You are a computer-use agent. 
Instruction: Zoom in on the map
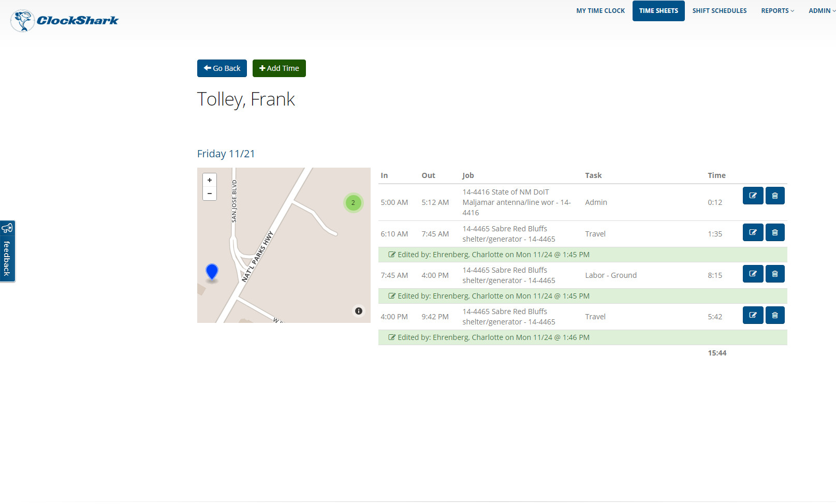[x=210, y=180]
